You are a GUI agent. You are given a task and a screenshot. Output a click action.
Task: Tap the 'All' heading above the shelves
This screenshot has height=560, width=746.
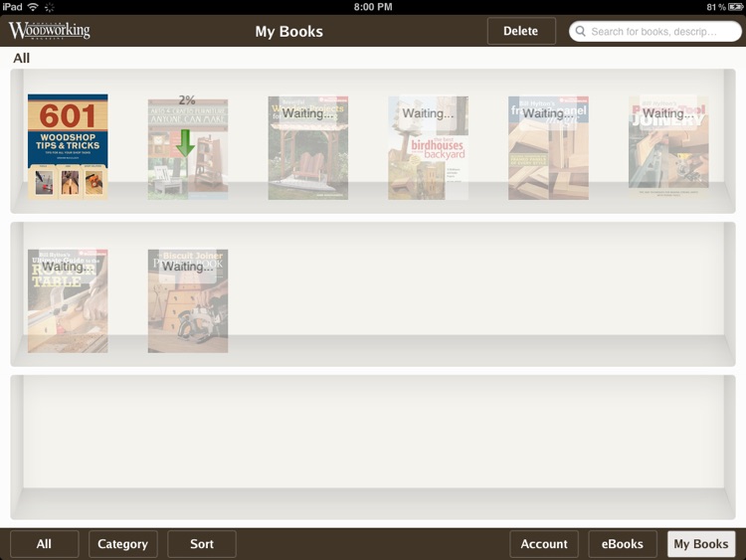click(x=22, y=58)
